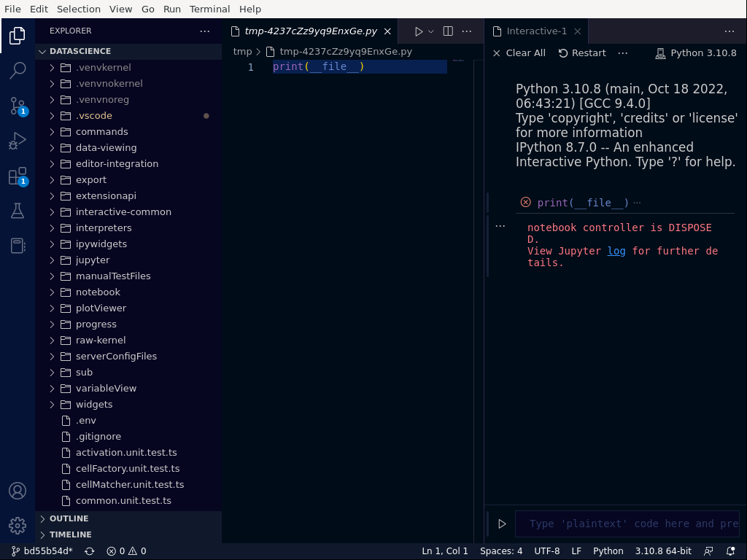Collapse the DATASCIENCE root folder

[128, 52]
